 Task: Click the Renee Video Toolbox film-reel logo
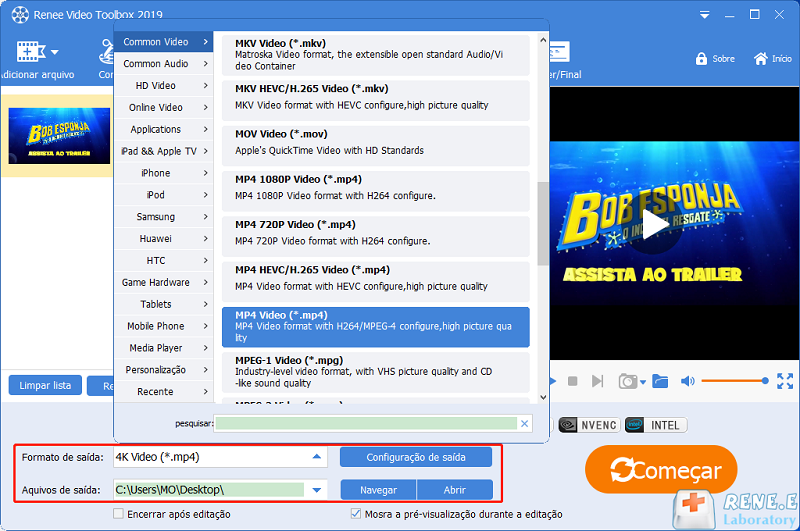(20, 15)
